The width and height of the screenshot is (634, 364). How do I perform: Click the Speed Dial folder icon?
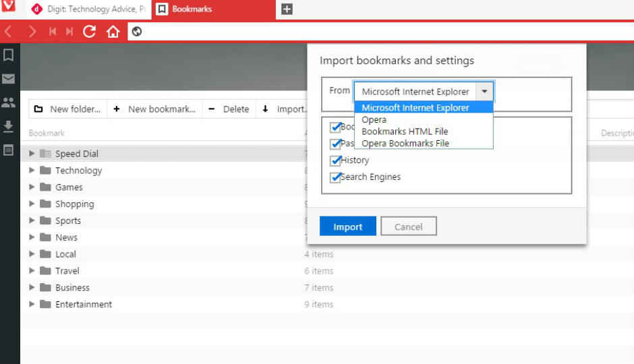pyautogui.click(x=45, y=154)
